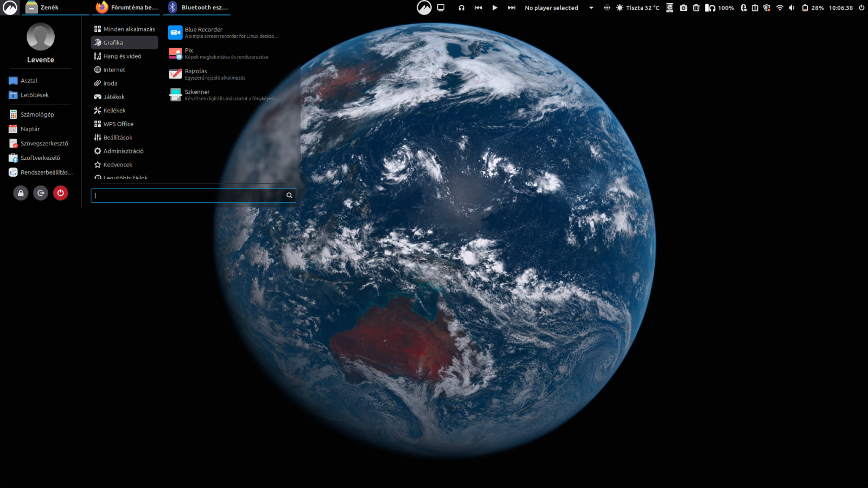Viewport: 868px width, 488px height.
Task: Skip to the next track
Action: (512, 8)
